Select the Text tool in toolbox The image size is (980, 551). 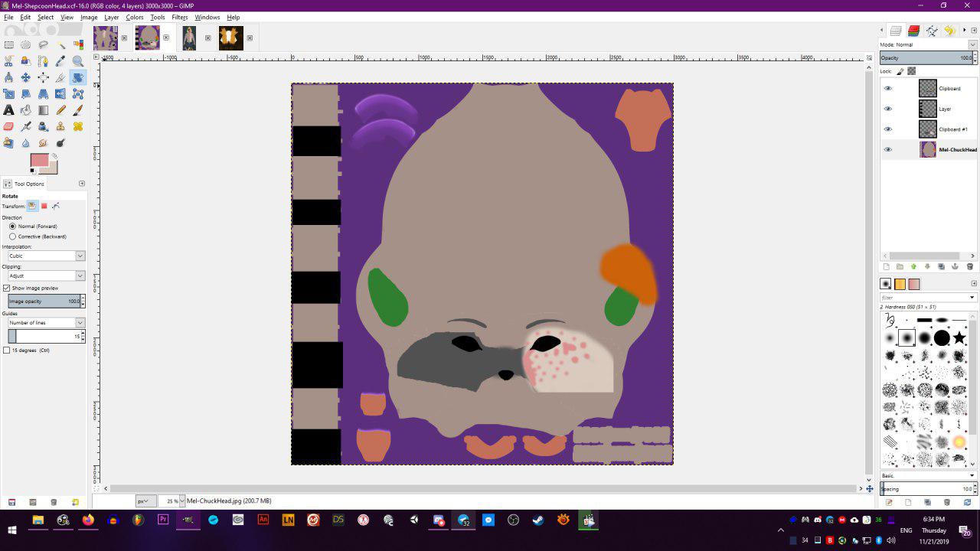9,110
